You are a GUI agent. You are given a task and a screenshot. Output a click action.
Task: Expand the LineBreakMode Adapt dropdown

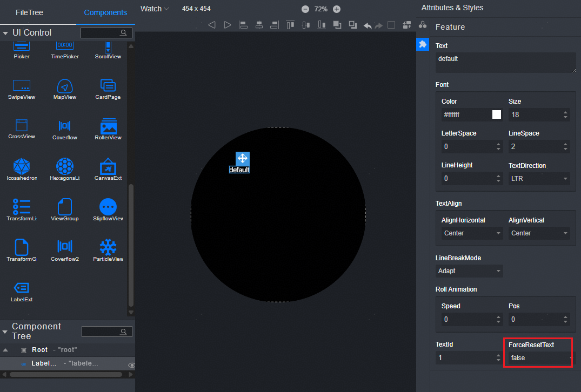(469, 271)
